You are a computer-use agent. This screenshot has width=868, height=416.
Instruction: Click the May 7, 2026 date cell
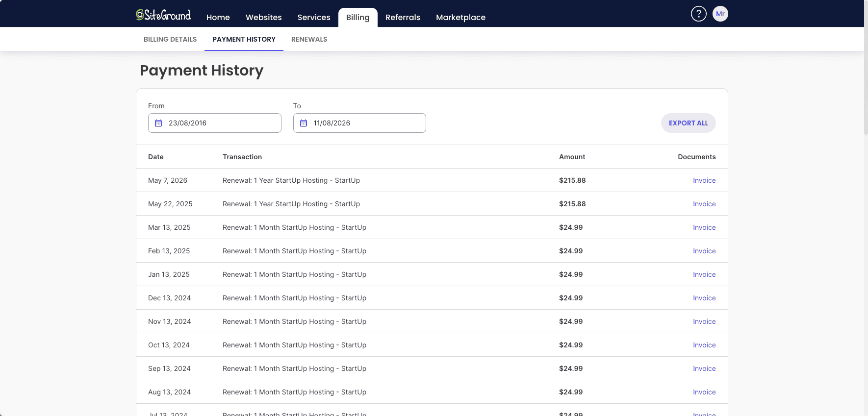(168, 180)
